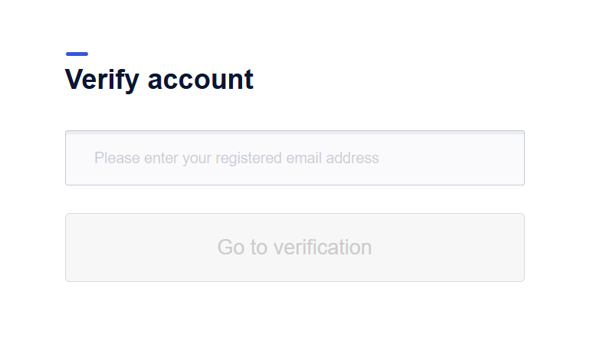This screenshot has height=364, width=593.
Task: Select the short blue line decoration
Action: pyautogui.click(x=77, y=54)
